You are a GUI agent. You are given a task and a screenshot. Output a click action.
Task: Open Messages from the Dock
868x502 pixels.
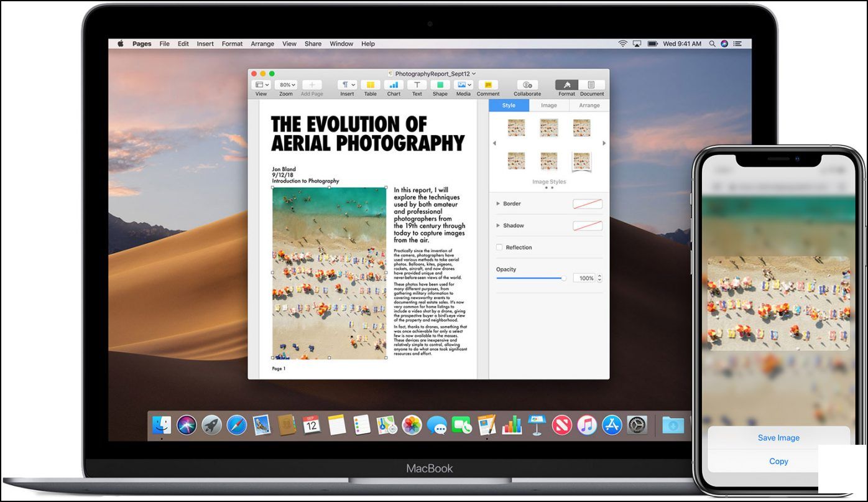(436, 426)
